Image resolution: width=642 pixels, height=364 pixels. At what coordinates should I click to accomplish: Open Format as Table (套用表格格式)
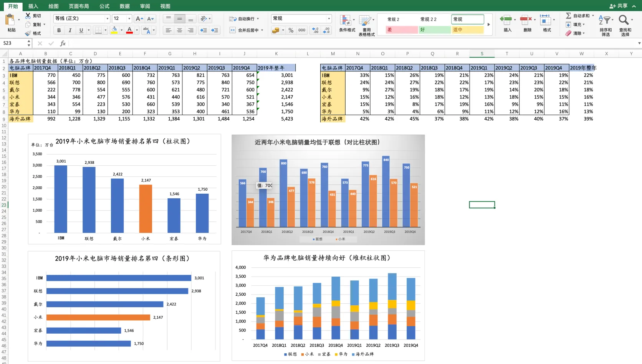tap(367, 25)
